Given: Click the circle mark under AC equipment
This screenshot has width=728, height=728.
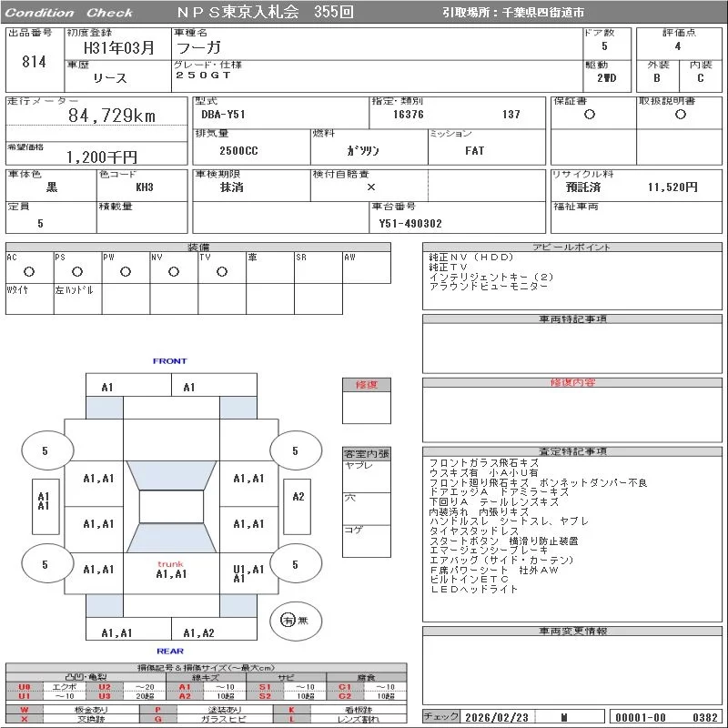Looking at the screenshot, I should point(29,271).
